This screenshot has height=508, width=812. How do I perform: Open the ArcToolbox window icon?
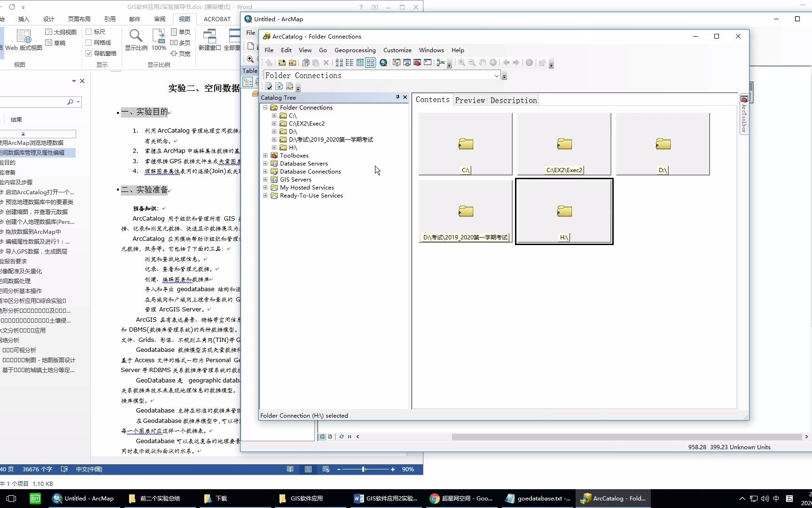coord(417,63)
